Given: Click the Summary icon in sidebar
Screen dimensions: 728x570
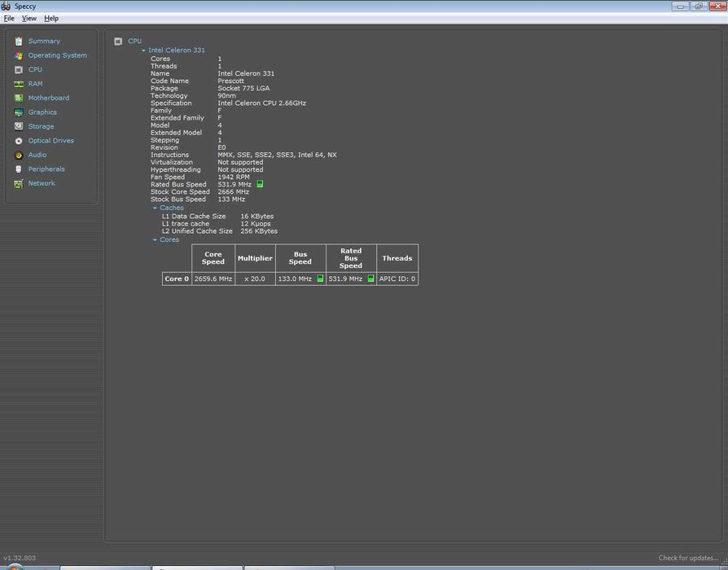Looking at the screenshot, I should [x=19, y=41].
